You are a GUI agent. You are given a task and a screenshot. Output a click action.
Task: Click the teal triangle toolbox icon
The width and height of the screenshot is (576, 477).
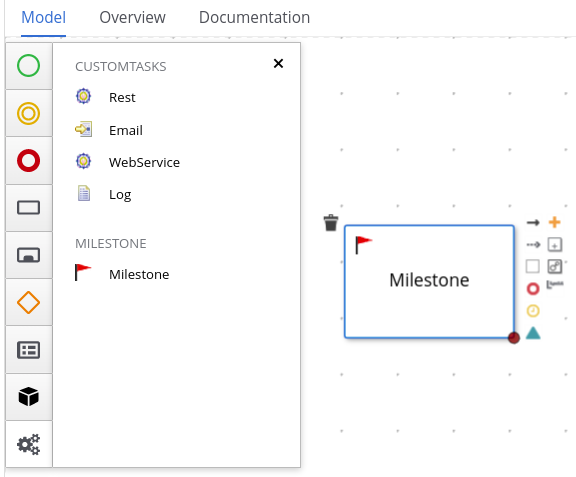click(533, 333)
